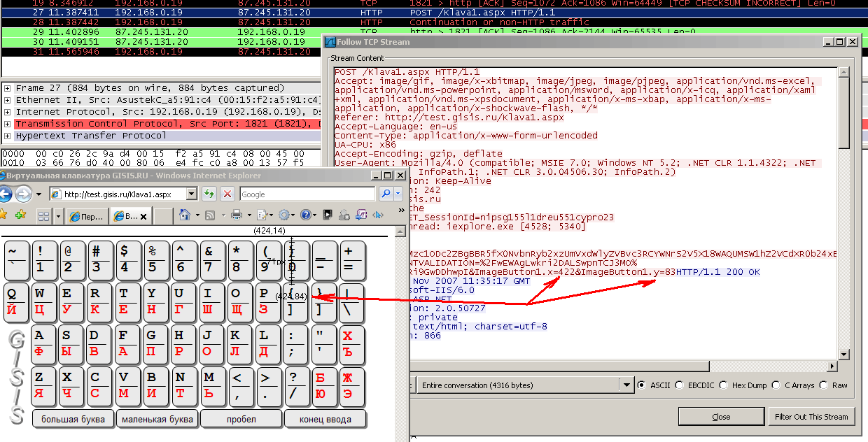Open the Quick Tabs grid icon
Image resolution: width=868 pixels, height=442 pixels.
point(43,215)
